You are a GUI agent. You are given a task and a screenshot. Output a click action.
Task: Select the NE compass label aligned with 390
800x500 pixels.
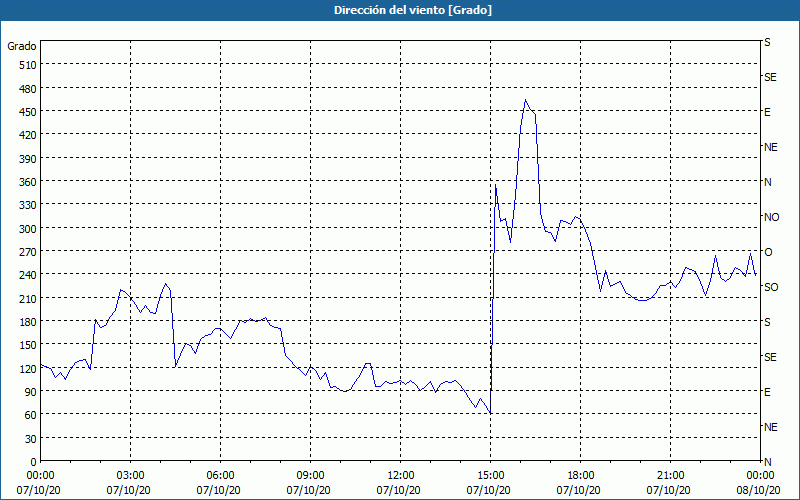click(x=770, y=147)
